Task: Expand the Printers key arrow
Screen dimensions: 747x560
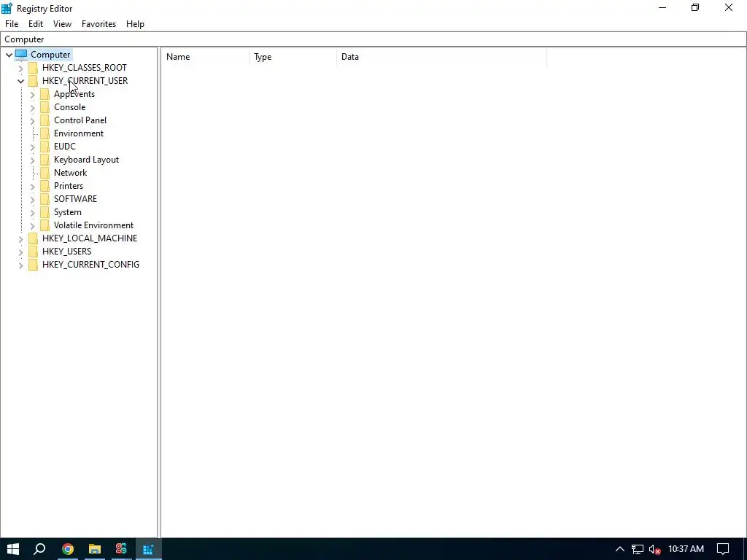Action: tap(32, 186)
